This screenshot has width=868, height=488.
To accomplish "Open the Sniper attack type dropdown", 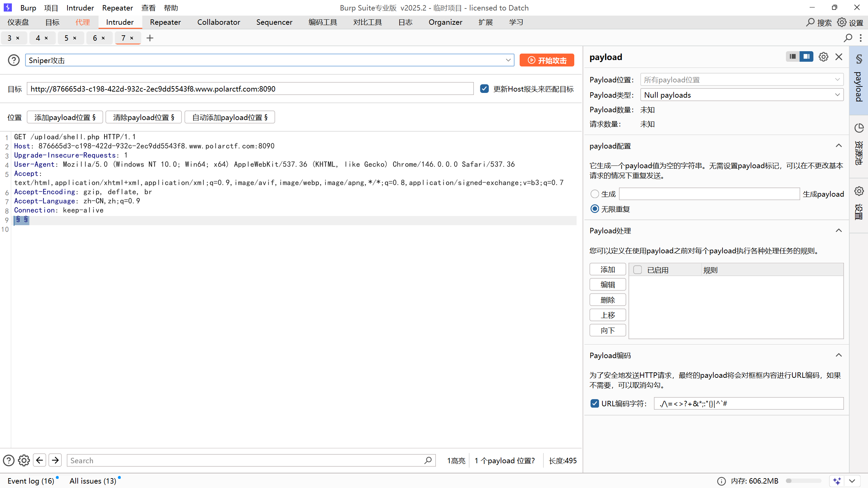I will pos(508,60).
